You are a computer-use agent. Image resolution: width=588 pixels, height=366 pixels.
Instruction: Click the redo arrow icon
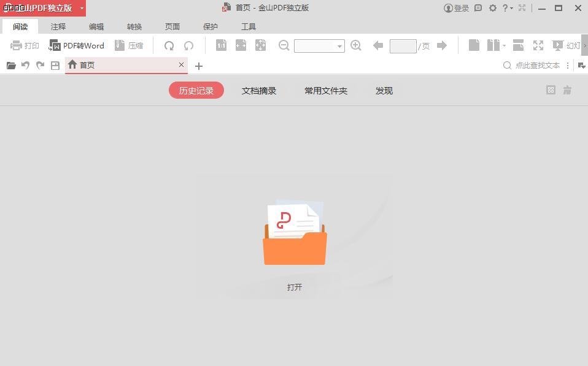[40, 66]
